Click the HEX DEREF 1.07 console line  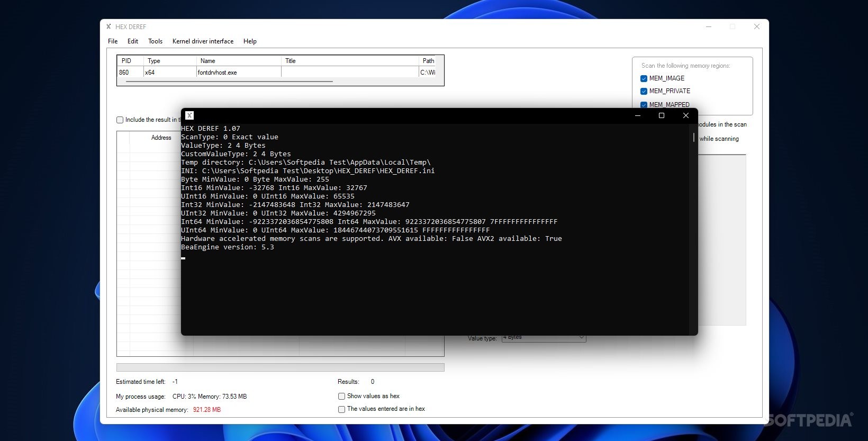(211, 129)
